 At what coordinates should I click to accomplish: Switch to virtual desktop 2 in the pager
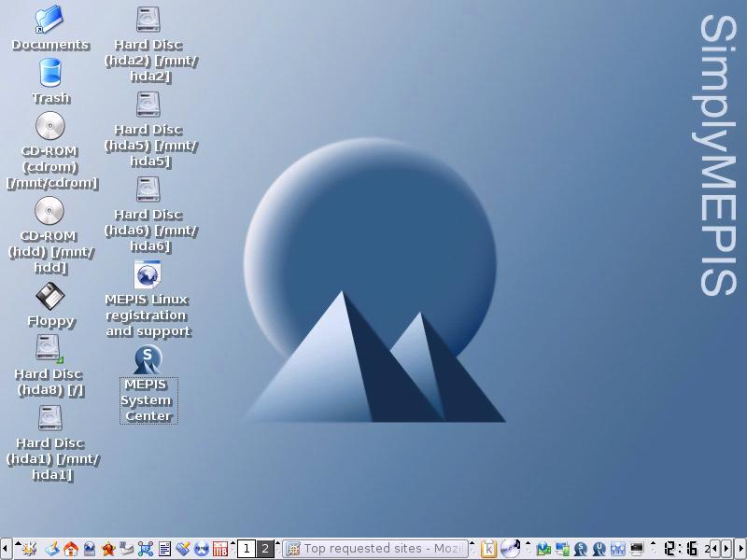265,549
